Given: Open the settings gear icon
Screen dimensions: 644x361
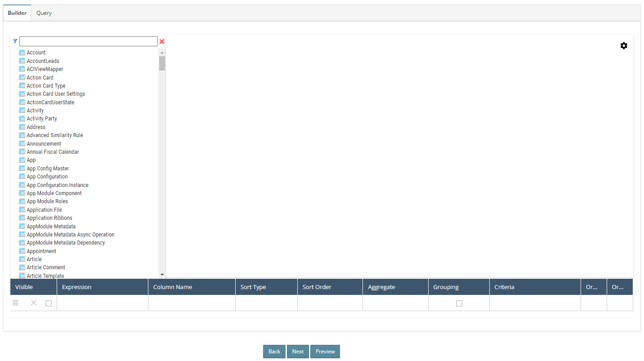Looking at the screenshot, I should [624, 46].
